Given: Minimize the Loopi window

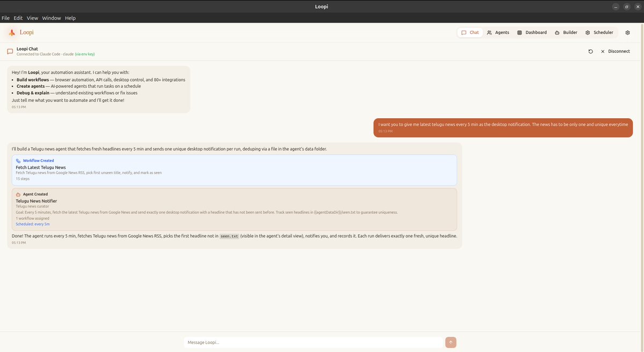Looking at the screenshot, I should click(x=615, y=6).
